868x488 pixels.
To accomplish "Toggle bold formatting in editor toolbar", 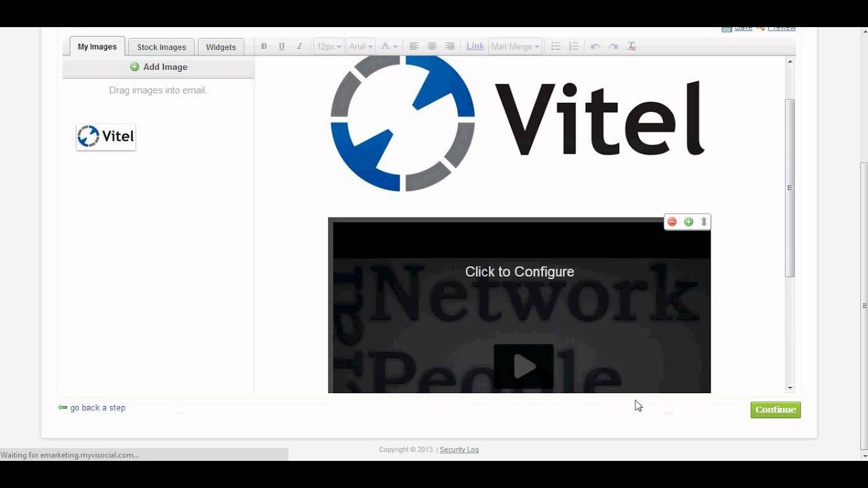I will point(264,46).
